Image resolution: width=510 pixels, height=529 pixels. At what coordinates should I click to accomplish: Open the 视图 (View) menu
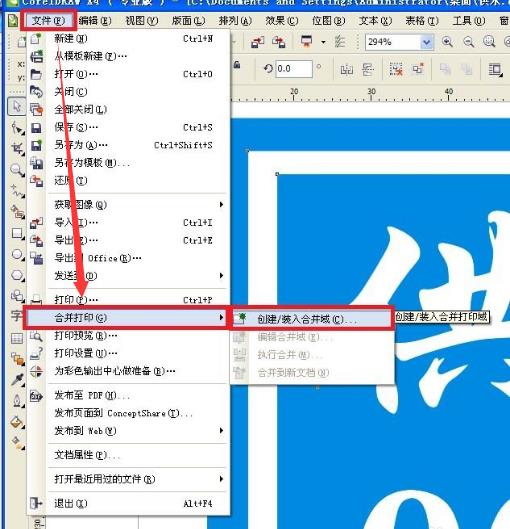coord(141,21)
